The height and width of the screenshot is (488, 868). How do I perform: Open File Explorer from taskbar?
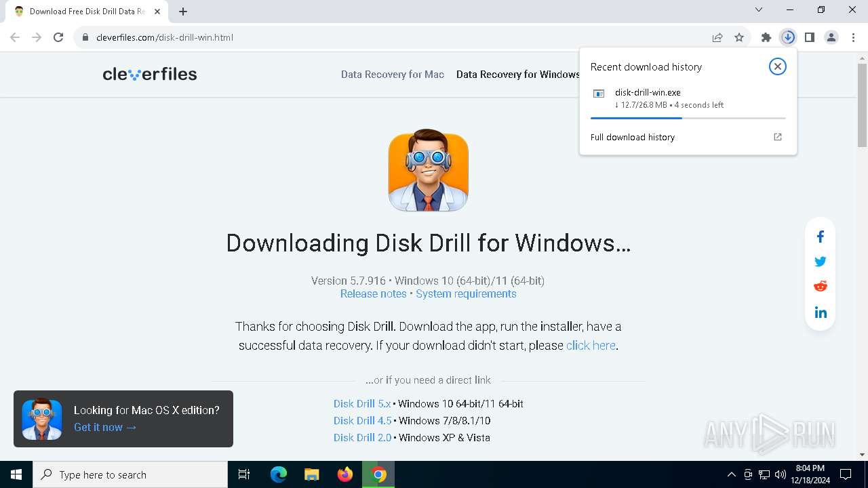(x=312, y=474)
